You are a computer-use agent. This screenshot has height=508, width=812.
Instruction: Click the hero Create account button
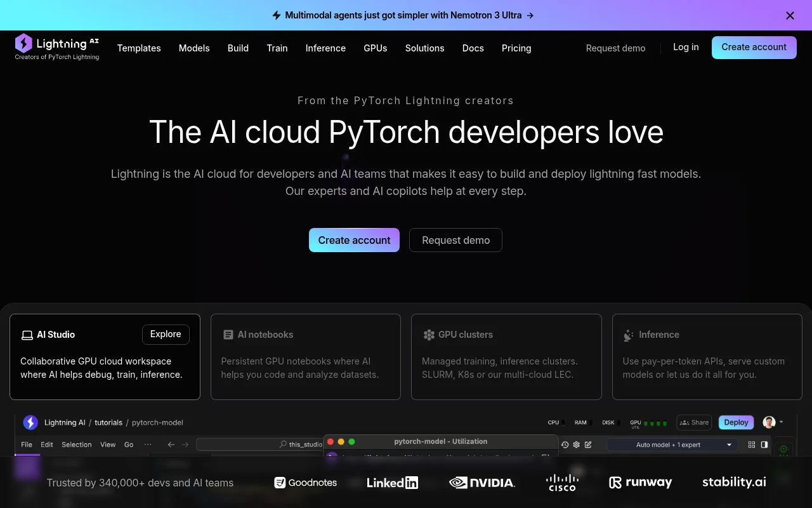(x=354, y=240)
